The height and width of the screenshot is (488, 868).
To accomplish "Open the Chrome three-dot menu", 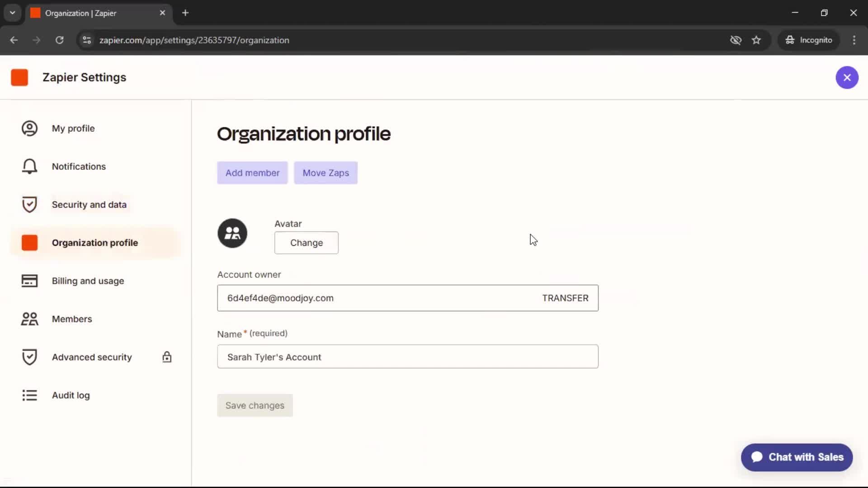I will click(854, 40).
